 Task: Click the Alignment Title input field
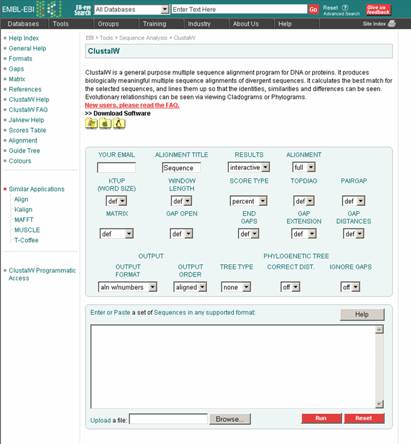[x=181, y=168]
